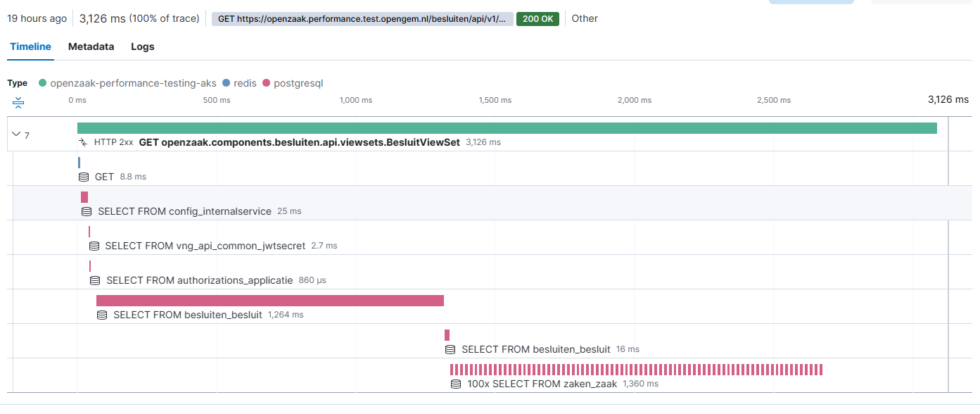Image resolution: width=980 pixels, height=414 pixels.
Task: Open the Logs tab
Action: pos(142,46)
